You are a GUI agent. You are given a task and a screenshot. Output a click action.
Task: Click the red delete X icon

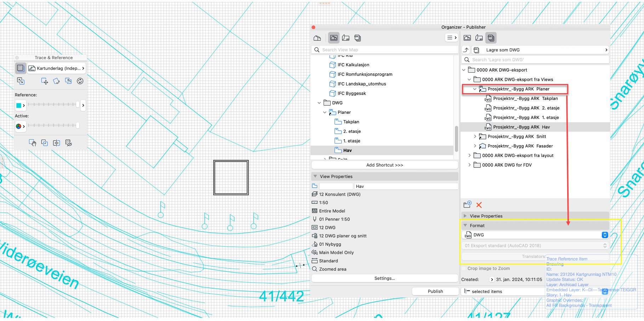pyautogui.click(x=479, y=205)
